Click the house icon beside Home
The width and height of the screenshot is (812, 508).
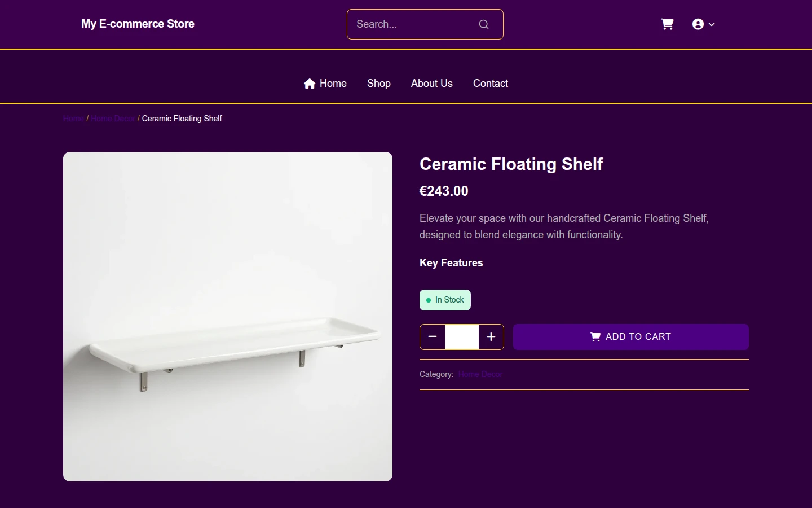310,84
